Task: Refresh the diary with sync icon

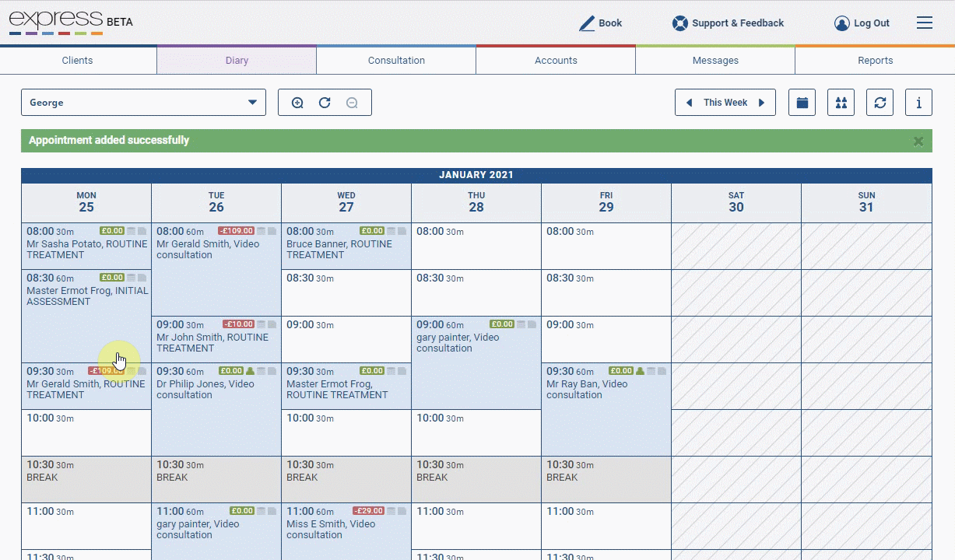Action: [x=880, y=103]
